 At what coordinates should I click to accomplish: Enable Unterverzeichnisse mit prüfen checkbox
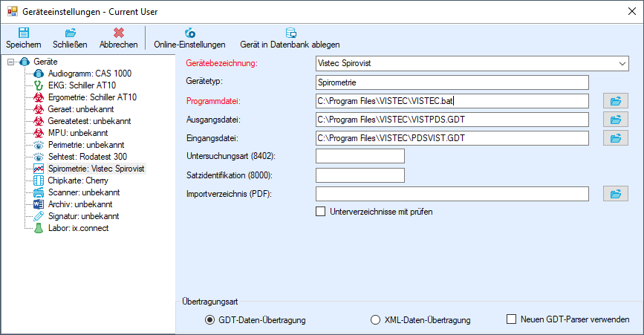coord(320,212)
